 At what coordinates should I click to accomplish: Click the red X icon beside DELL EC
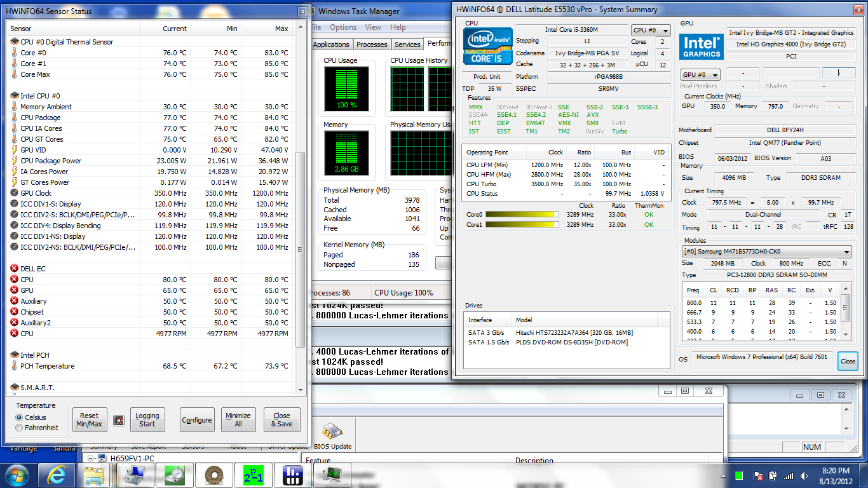pyautogui.click(x=15, y=269)
